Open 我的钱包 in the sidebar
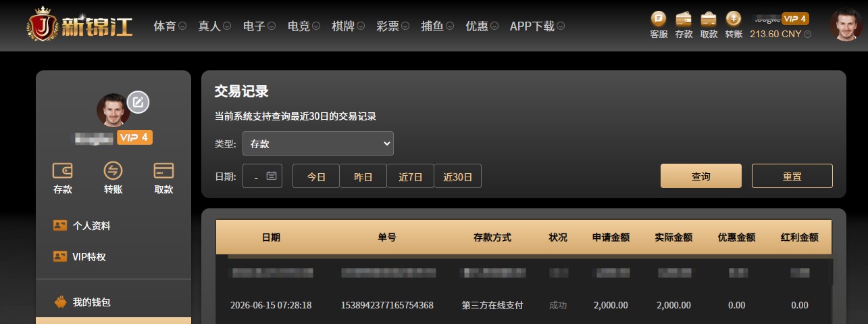Screen dimensions: 868x324 click(x=91, y=302)
